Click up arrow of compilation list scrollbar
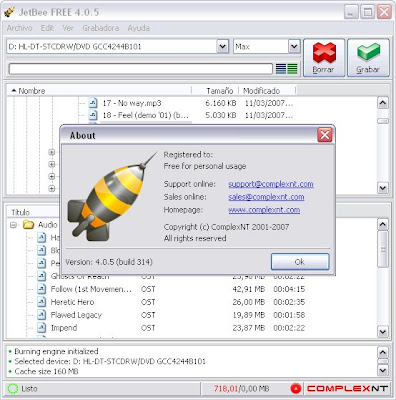The width and height of the screenshot is (396, 400). tap(383, 224)
